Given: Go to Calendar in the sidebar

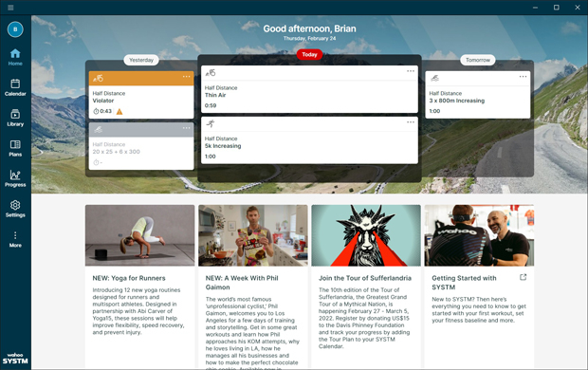Looking at the screenshot, I should click(15, 87).
